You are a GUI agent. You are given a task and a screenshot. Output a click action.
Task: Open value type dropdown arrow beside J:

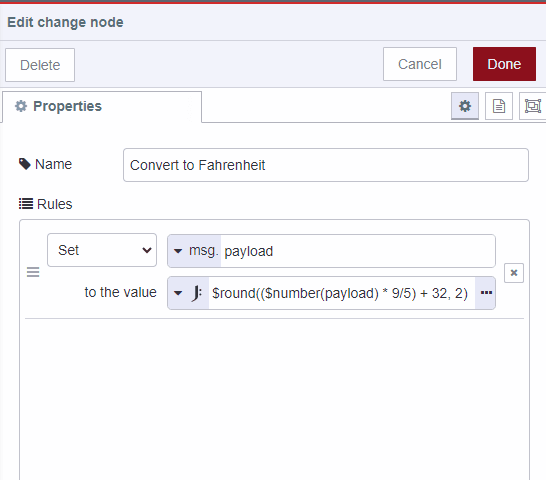(x=178, y=293)
